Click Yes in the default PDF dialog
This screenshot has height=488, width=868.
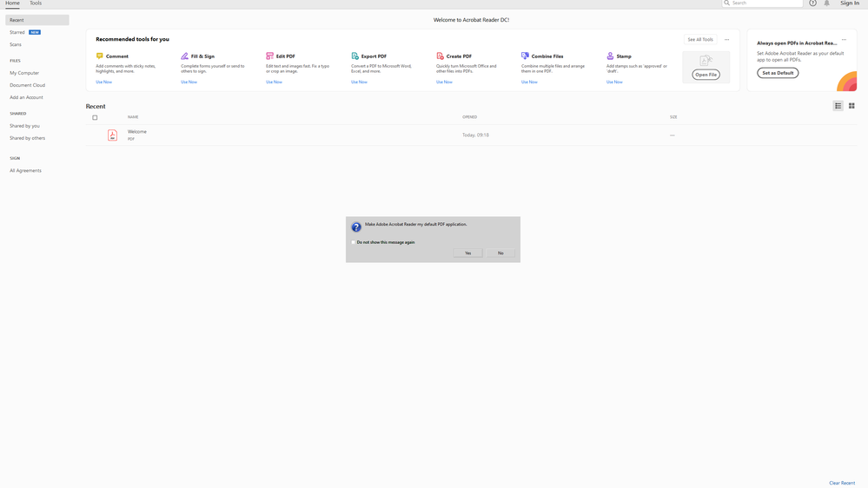coord(467,253)
